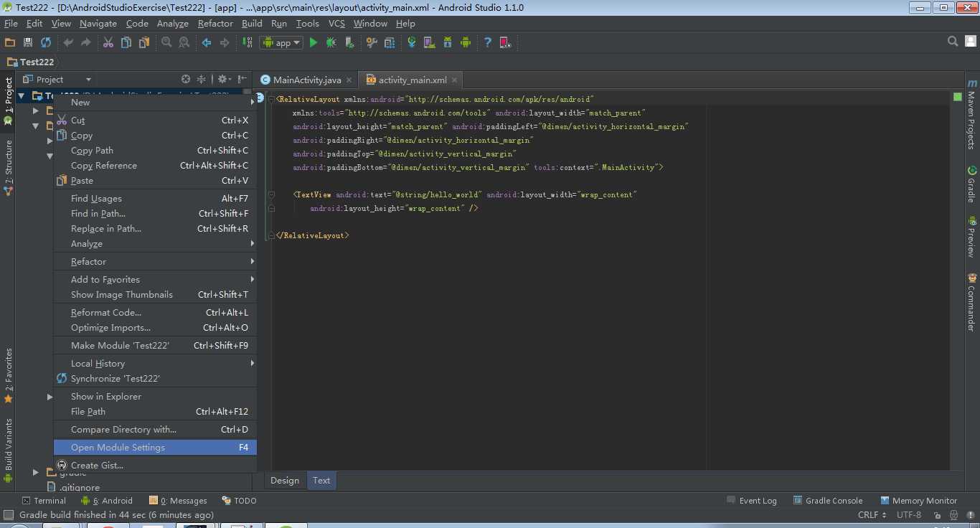Click the Debug bug icon
The height and width of the screenshot is (528, 980).
(x=331, y=42)
